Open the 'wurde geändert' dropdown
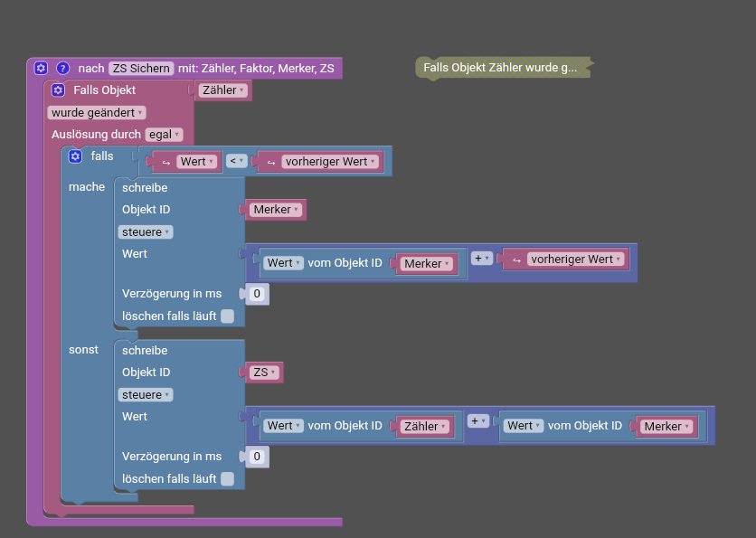 point(97,113)
